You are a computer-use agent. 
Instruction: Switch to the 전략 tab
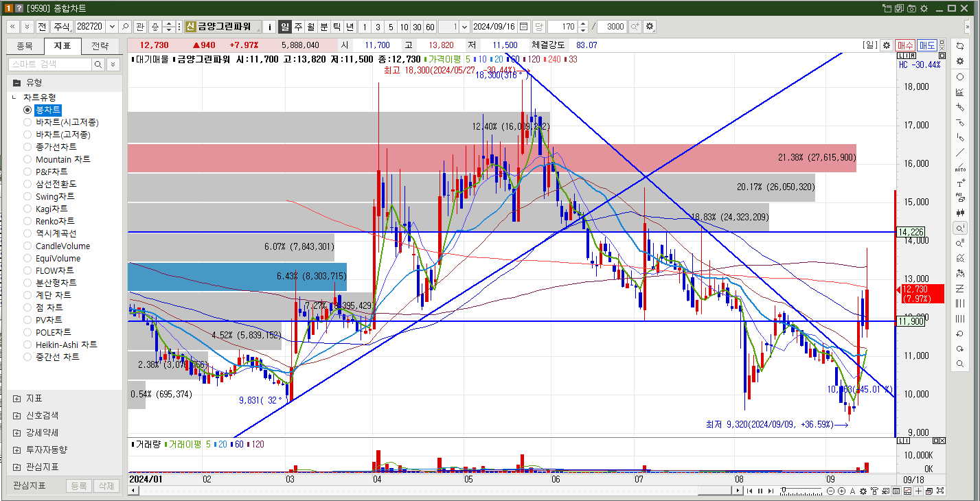coord(100,46)
